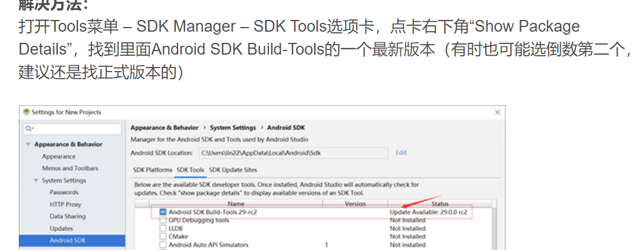Viewport: 644px width, 250px height.
Task: Sort by the Status column header
Action: pos(439,204)
